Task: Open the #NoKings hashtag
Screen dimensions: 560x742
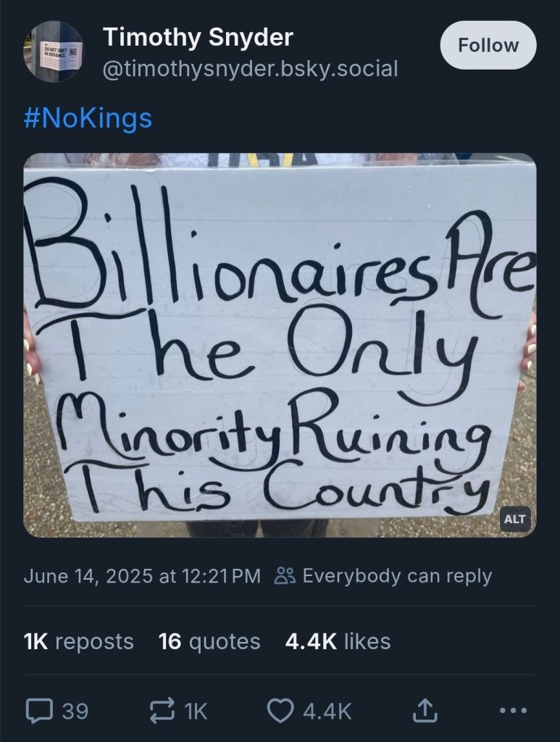Action: point(88,118)
